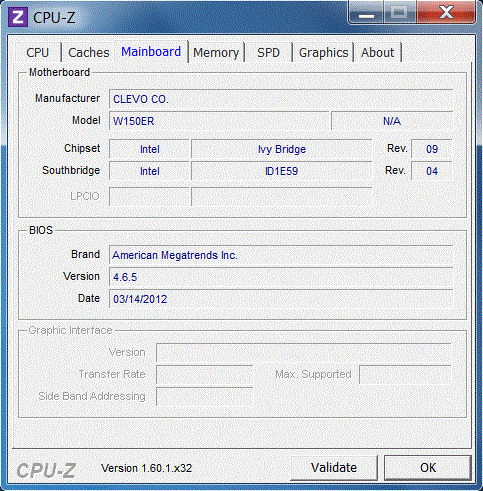The image size is (483, 491).
Task: Select the southbridge ID1E59 value
Action: click(282, 171)
